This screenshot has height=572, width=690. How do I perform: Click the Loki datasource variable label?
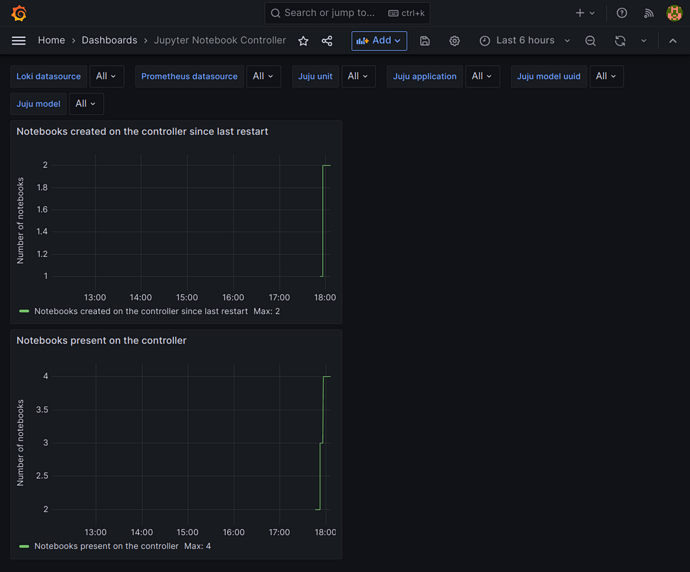tap(48, 76)
